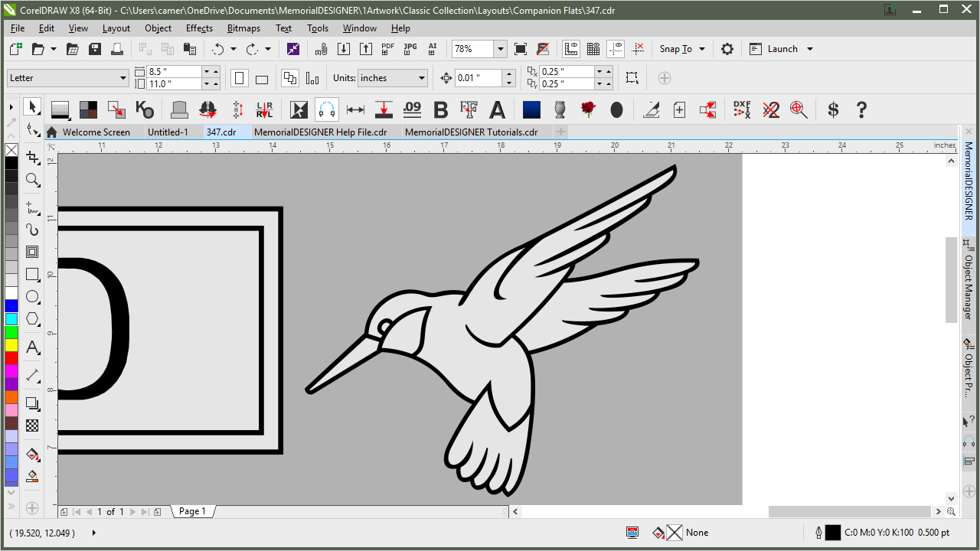Open the question mark help icon
The width and height of the screenshot is (980, 551).
click(x=861, y=109)
